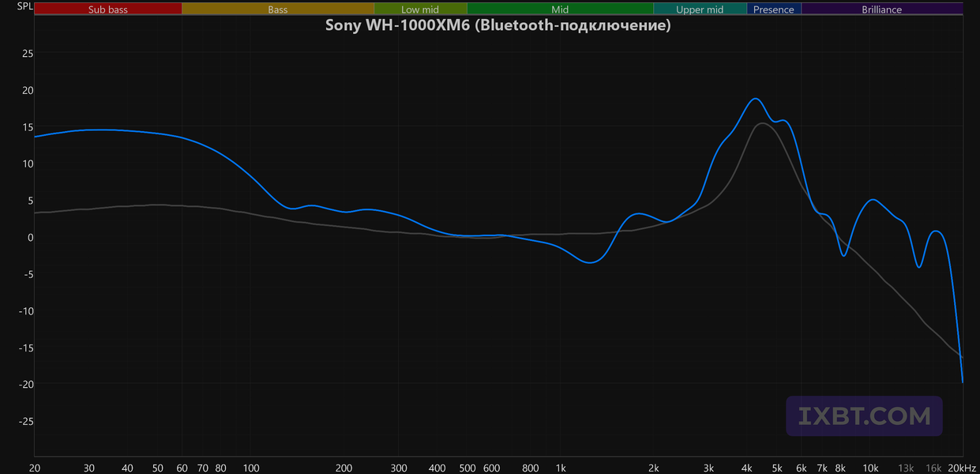Screen dimensions: 980x474
Task: Click the 0 dB axis value
Action: (x=30, y=237)
